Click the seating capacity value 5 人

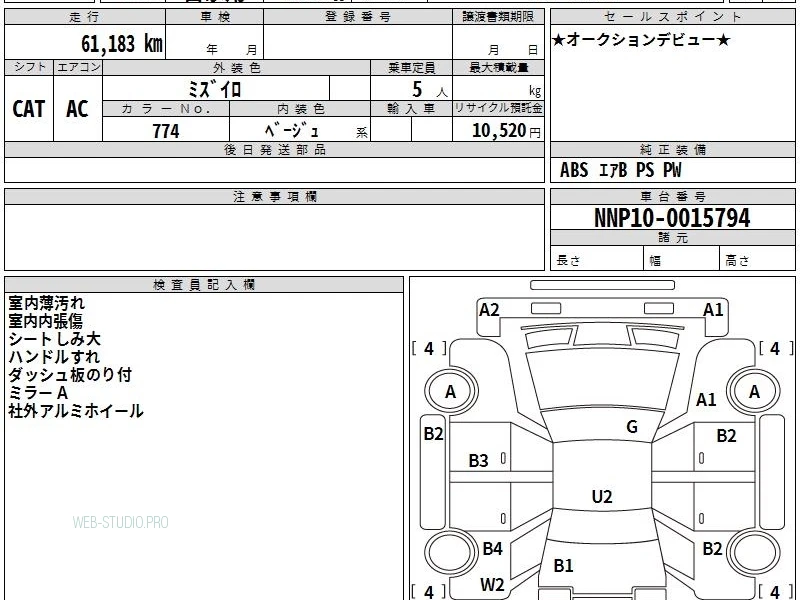click(x=429, y=90)
